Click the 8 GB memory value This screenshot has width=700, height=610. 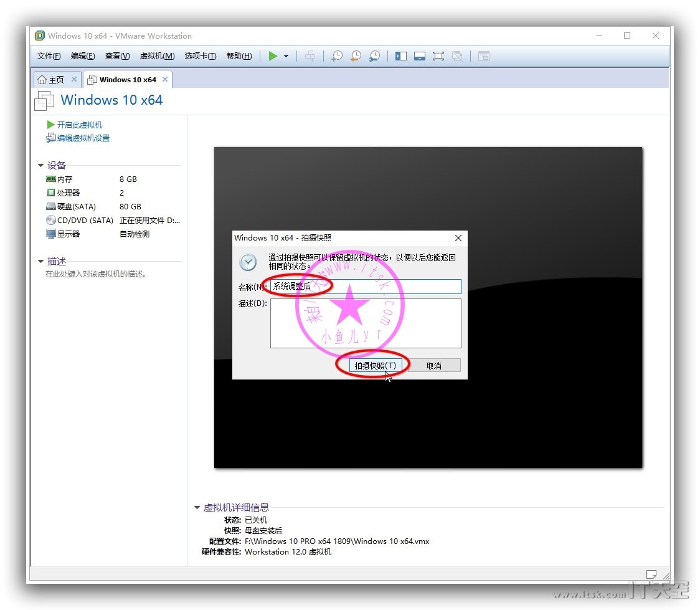(128, 179)
